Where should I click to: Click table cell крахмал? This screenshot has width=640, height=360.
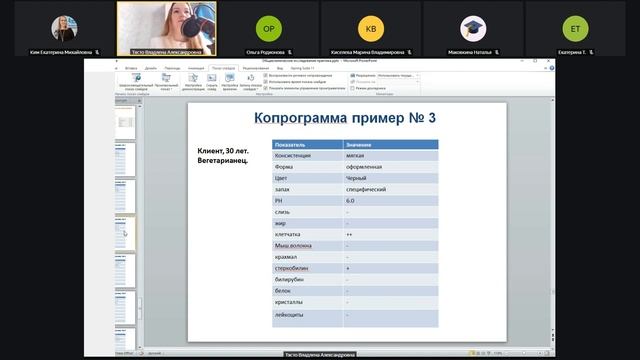click(307, 257)
